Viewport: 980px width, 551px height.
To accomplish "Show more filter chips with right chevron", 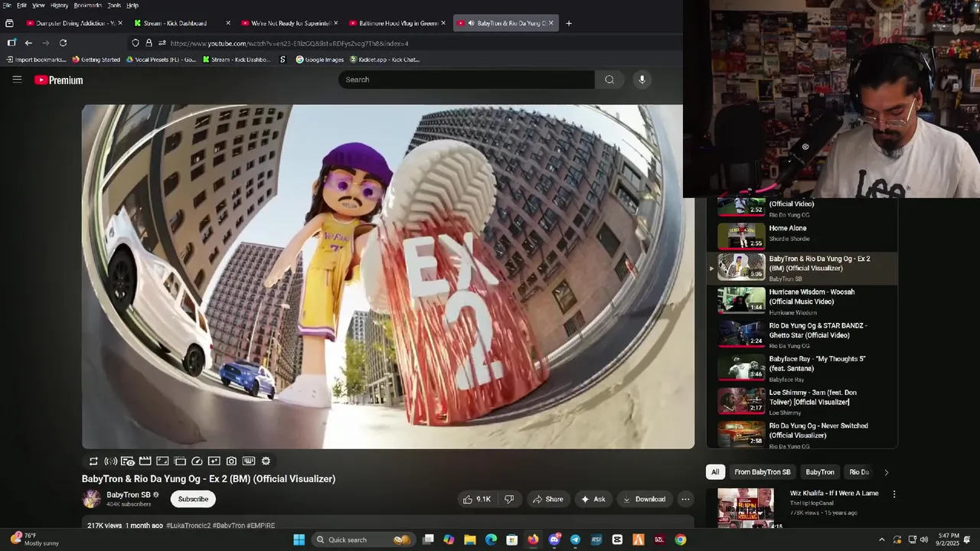I will [887, 472].
